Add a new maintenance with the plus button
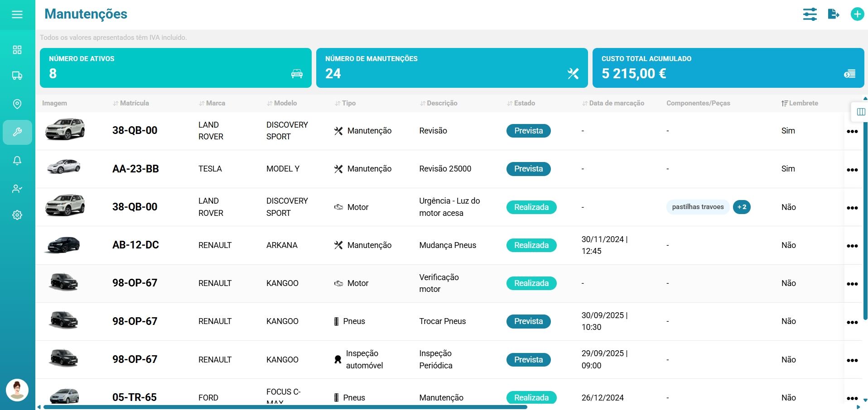 858,14
